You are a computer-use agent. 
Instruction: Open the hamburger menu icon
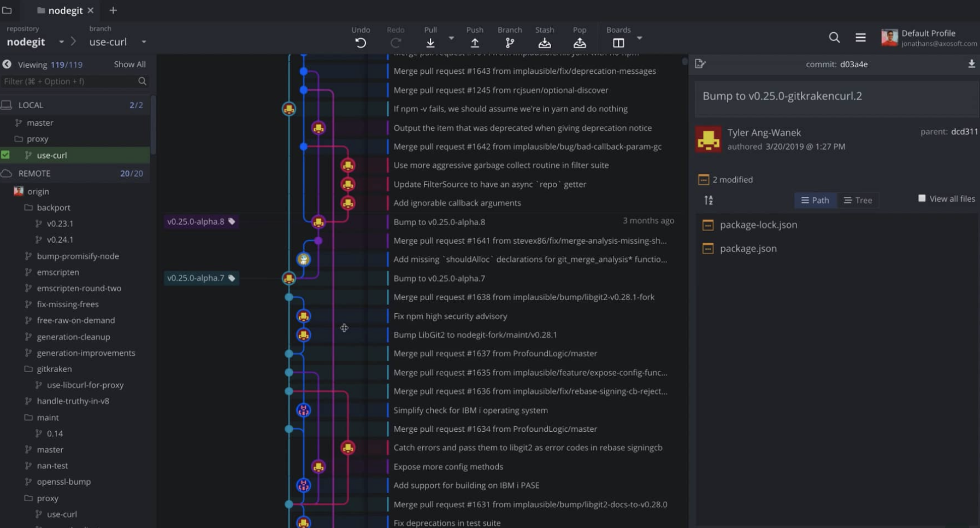click(860, 37)
